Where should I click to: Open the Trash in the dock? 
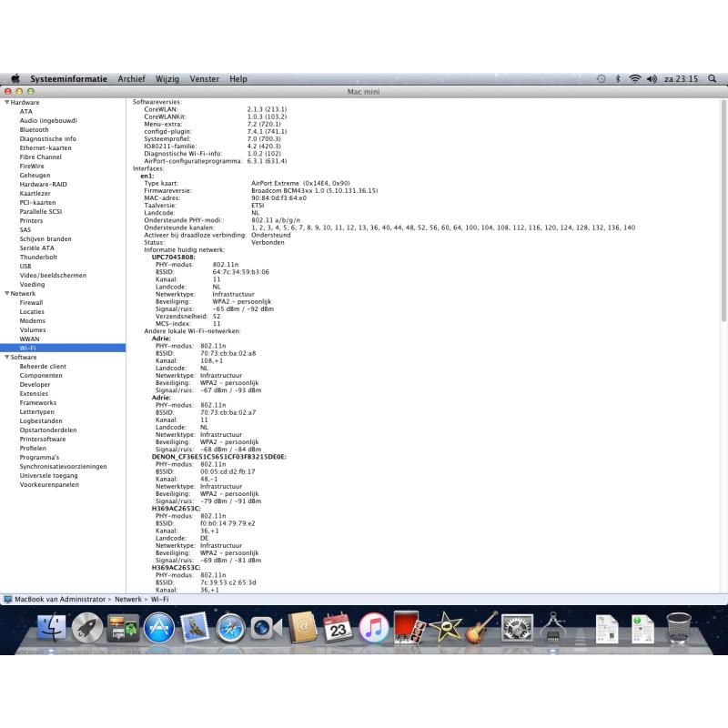tap(678, 628)
